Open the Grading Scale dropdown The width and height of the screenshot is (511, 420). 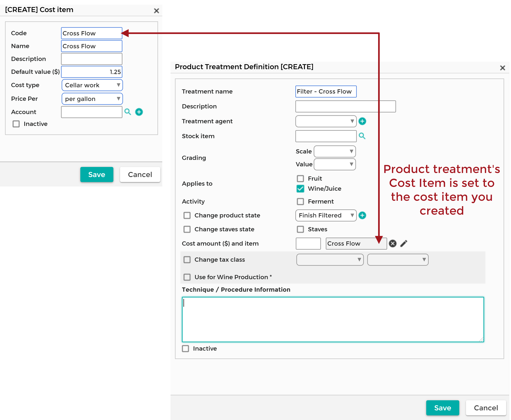(x=335, y=151)
